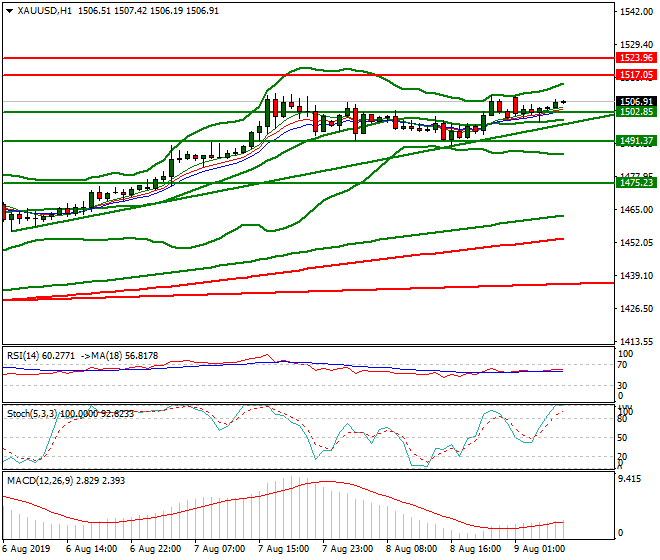Select the 1475.23 green level label

[636, 182]
